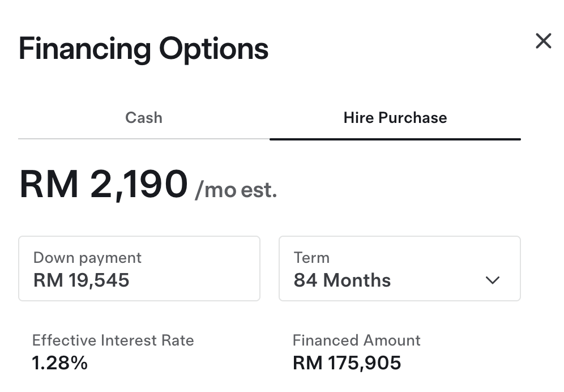The width and height of the screenshot is (564, 392).
Task: Select the Hire Purchase tab
Action: click(395, 118)
